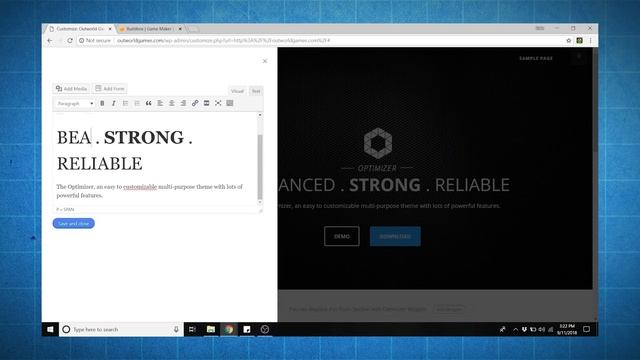Click the SAMPLE PAGE menu link in the preview
Screen dimensions: 640x360
[x=536, y=58]
